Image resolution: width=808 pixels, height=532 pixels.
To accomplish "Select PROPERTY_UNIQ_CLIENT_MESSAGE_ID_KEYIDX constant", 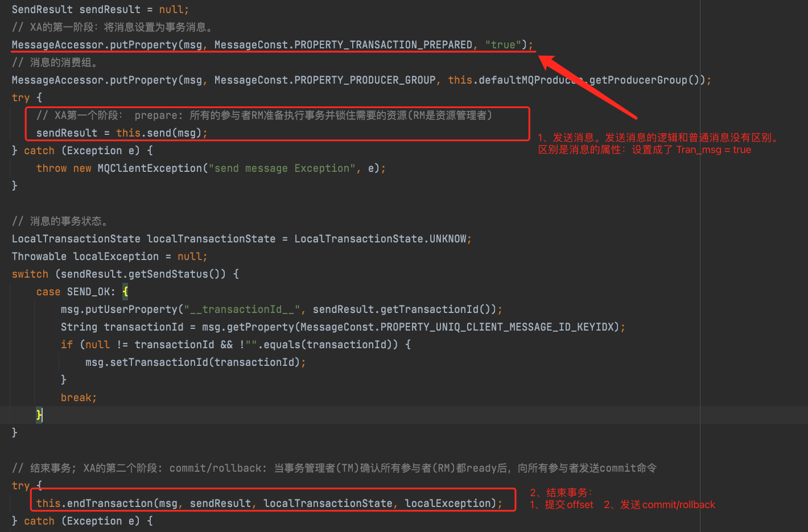I will tap(499, 327).
